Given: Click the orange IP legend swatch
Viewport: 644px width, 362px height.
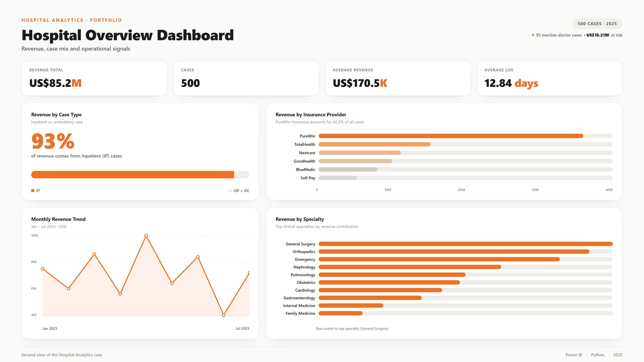Looking at the screenshot, I should [x=33, y=191].
